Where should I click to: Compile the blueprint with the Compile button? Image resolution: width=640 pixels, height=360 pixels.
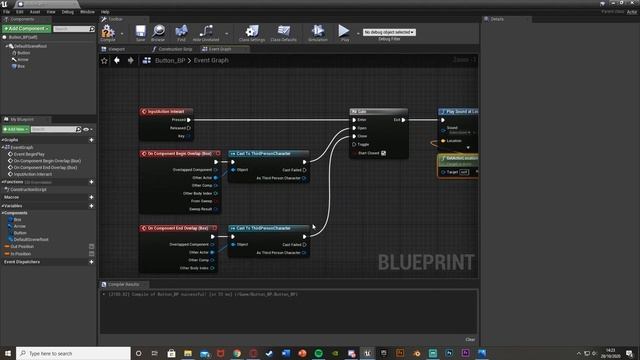point(108,33)
